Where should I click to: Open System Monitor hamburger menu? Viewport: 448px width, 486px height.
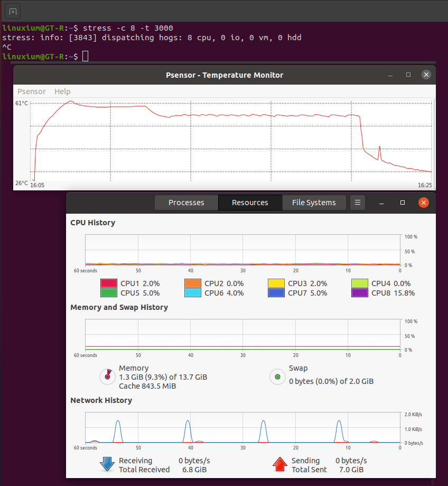coord(358,203)
